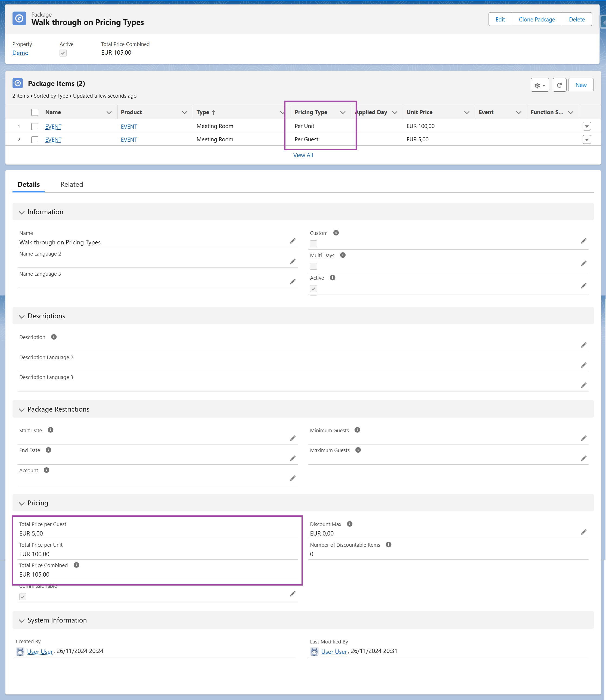Screen dimensions: 606x700
Task: Open row actions for Per Unit item
Action: [587, 126]
